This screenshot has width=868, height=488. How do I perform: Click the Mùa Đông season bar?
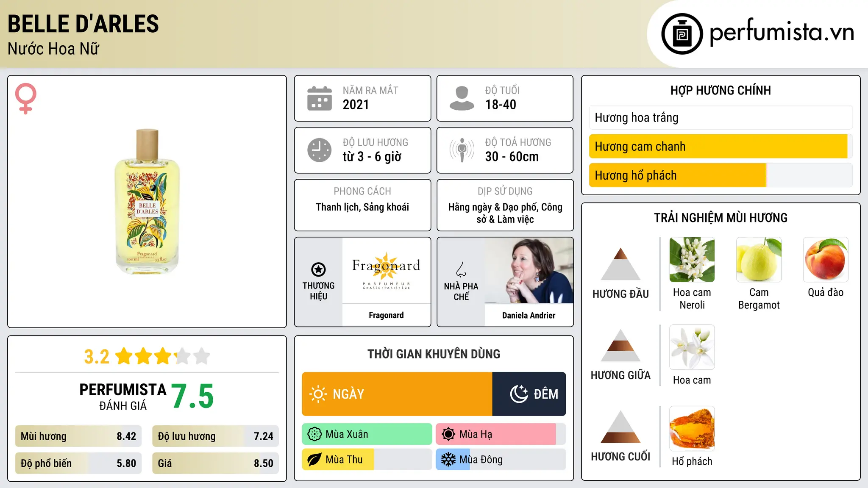point(501,460)
